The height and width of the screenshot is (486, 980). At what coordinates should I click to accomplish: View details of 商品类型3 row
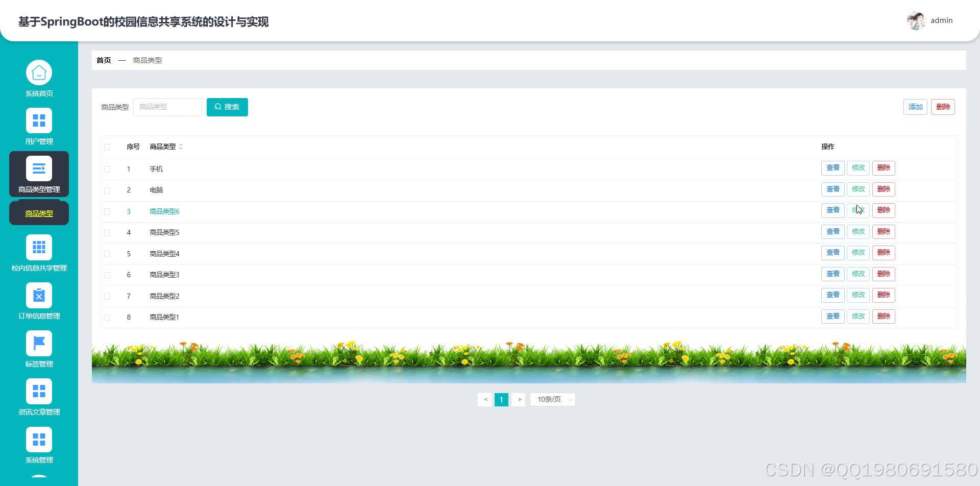(x=833, y=274)
